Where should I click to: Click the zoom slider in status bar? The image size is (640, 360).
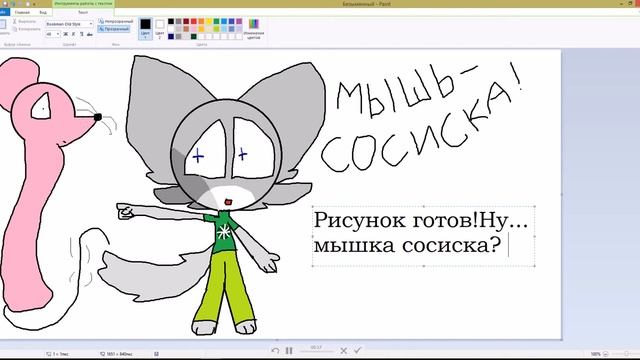(626, 354)
